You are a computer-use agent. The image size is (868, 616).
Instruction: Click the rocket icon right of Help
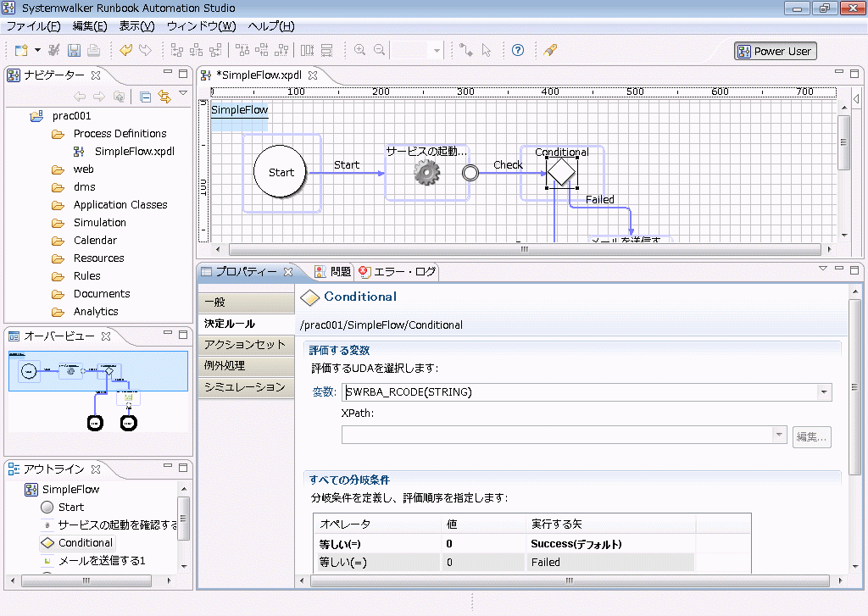point(549,50)
